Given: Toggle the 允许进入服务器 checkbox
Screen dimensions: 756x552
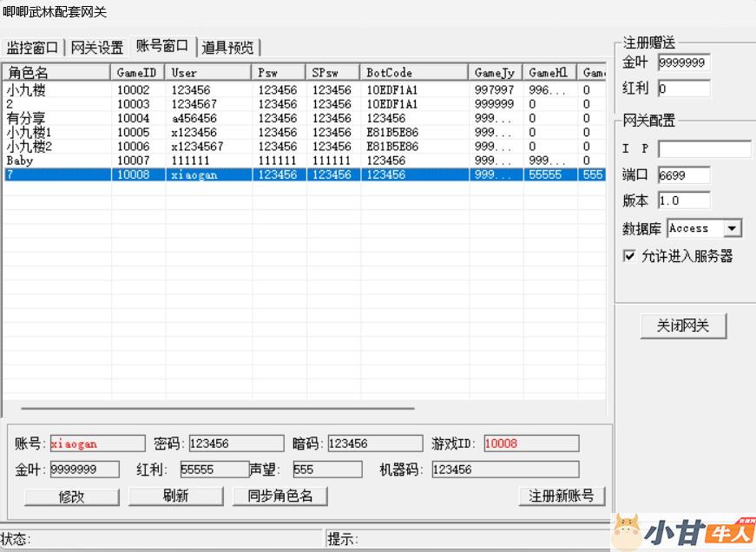Looking at the screenshot, I should pos(628,256).
